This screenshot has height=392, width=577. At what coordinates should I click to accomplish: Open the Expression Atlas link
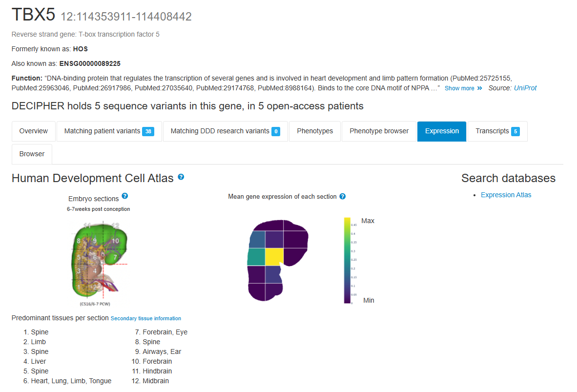[506, 195]
